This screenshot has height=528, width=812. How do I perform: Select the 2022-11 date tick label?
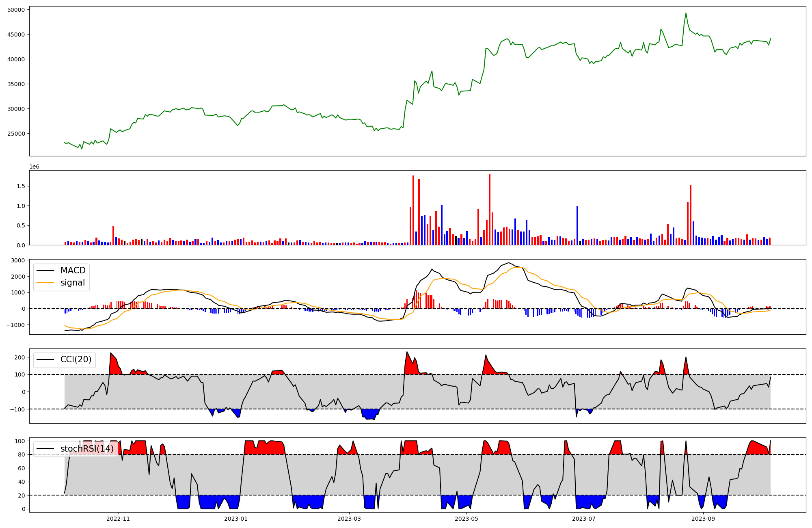tap(118, 519)
